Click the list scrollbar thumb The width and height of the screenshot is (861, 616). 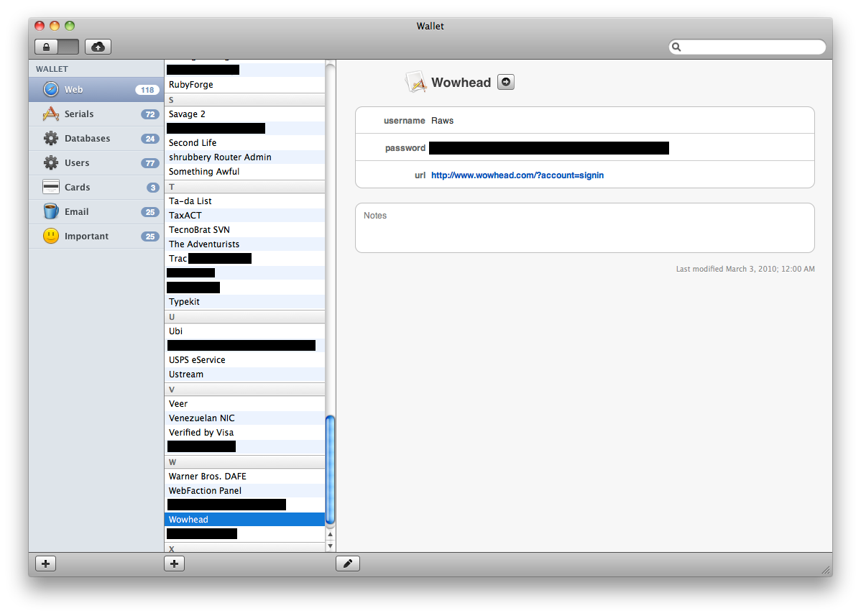330,471
